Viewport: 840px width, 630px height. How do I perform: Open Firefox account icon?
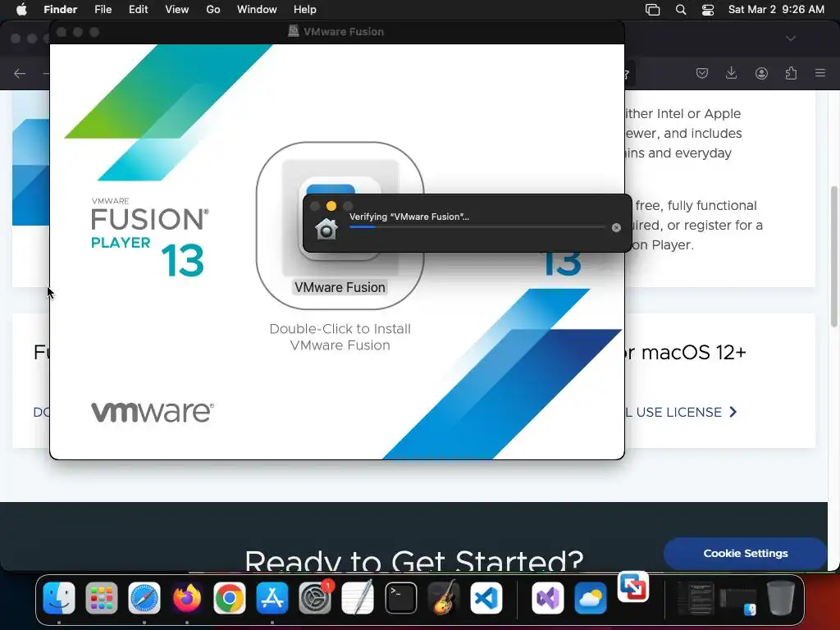(761, 73)
